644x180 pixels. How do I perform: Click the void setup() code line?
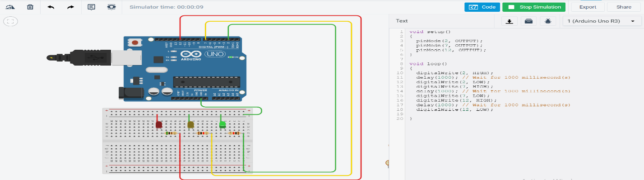click(x=430, y=32)
